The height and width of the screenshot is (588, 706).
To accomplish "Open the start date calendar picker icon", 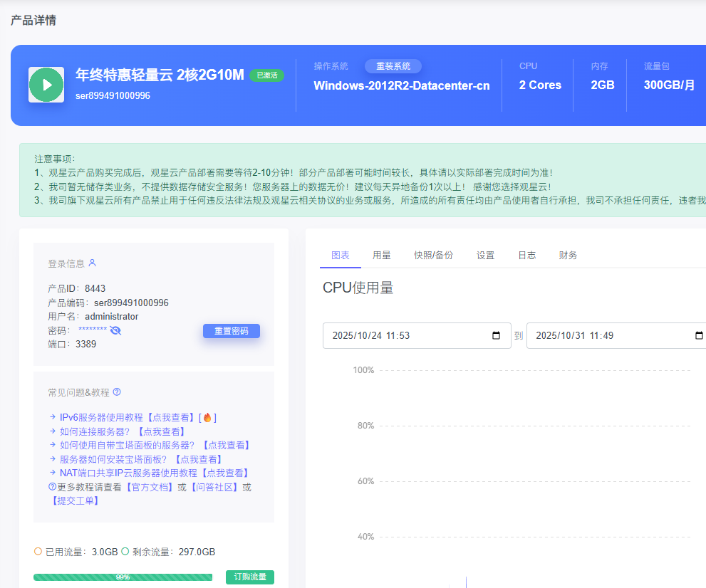I will (x=497, y=336).
